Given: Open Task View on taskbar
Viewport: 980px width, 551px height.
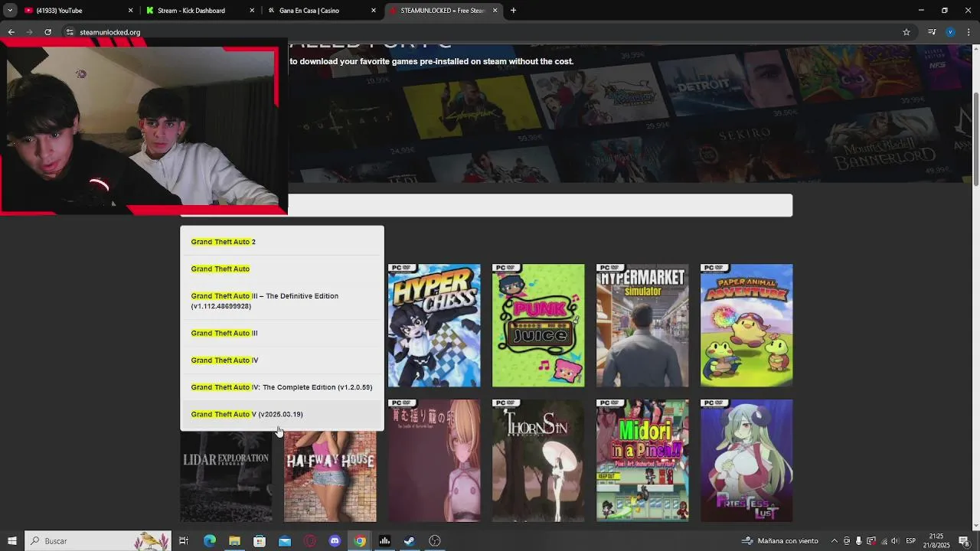Looking at the screenshot, I should point(184,541).
